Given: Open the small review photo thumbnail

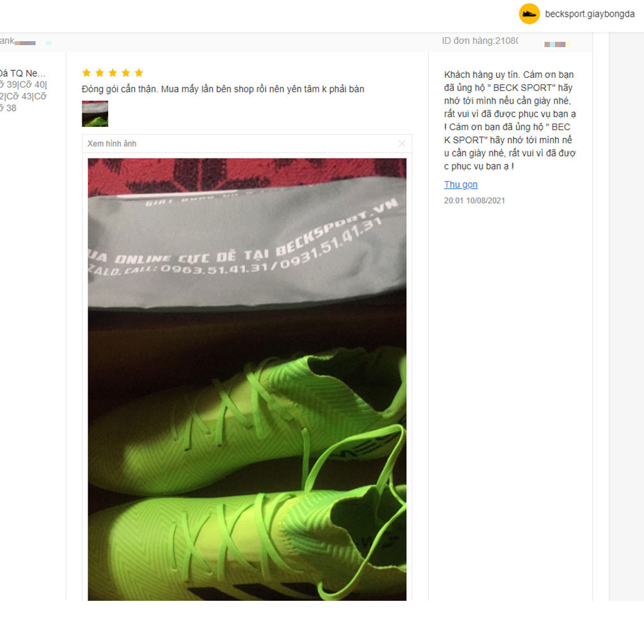Looking at the screenshot, I should (x=95, y=114).
